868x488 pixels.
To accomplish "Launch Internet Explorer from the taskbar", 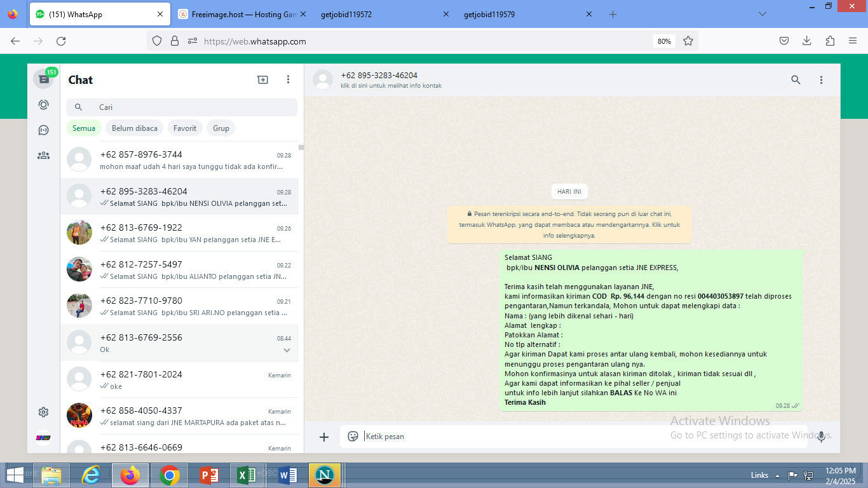I will (x=91, y=475).
